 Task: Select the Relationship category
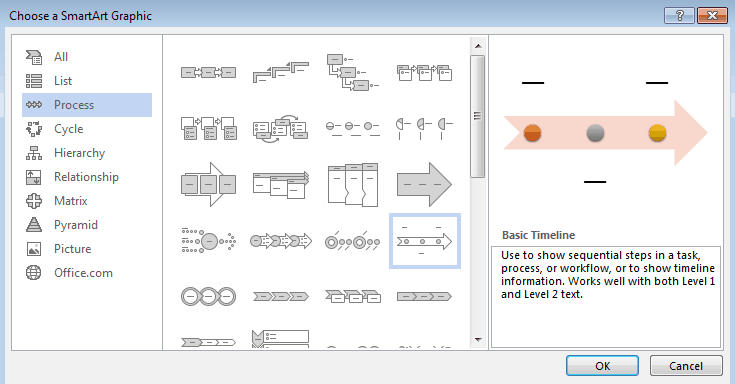(87, 177)
